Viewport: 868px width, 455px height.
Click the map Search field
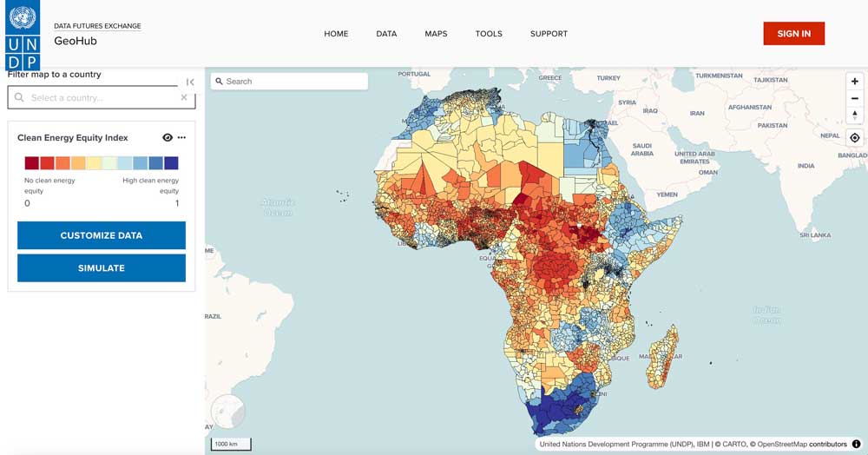pyautogui.click(x=289, y=82)
